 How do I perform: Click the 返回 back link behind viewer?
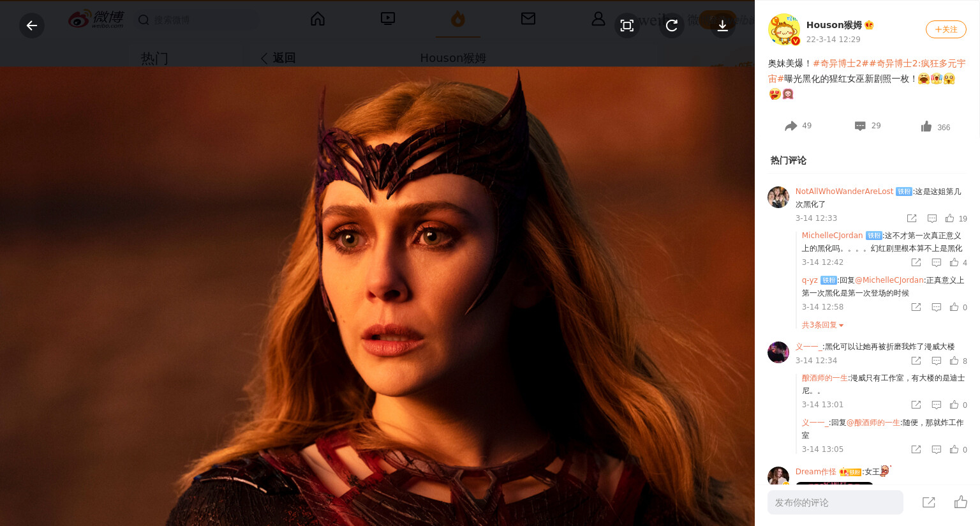278,58
